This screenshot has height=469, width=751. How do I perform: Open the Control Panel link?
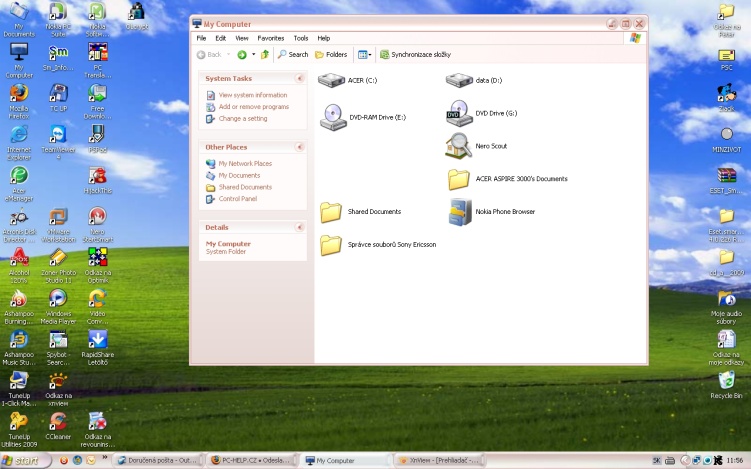[x=237, y=199]
